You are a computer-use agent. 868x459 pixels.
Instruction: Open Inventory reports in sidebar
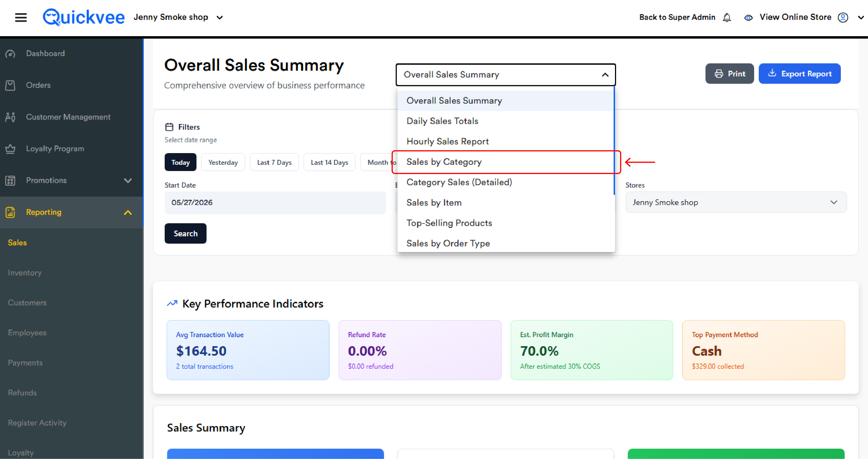tap(25, 273)
